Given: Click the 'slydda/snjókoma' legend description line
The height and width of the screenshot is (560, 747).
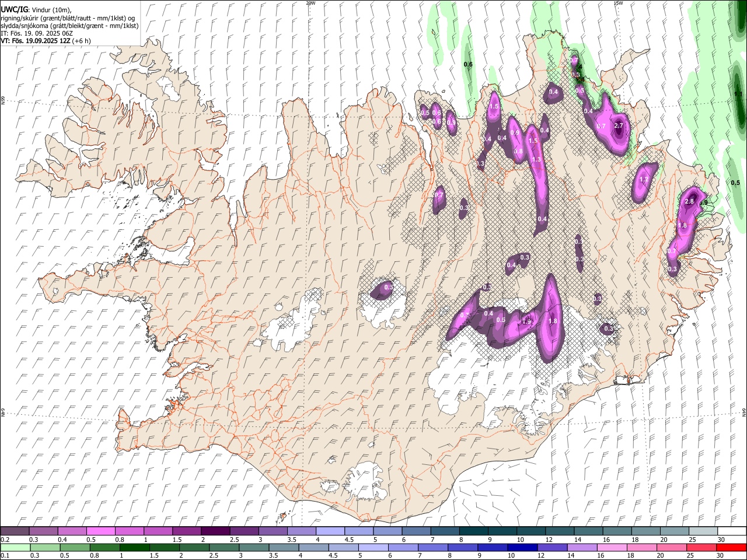Looking at the screenshot, I should click(69, 26).
